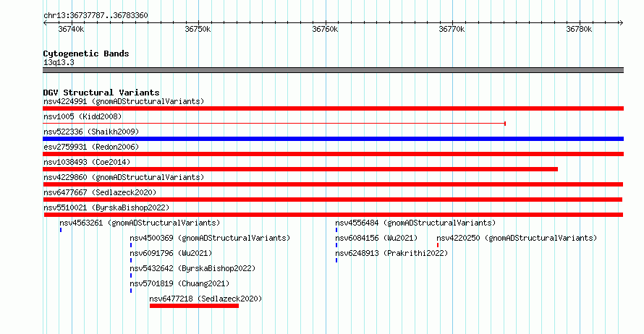Screen dimensions: 644x334
Task: Click the red nsv4229860 variant bar
Action: pos(333,184)
